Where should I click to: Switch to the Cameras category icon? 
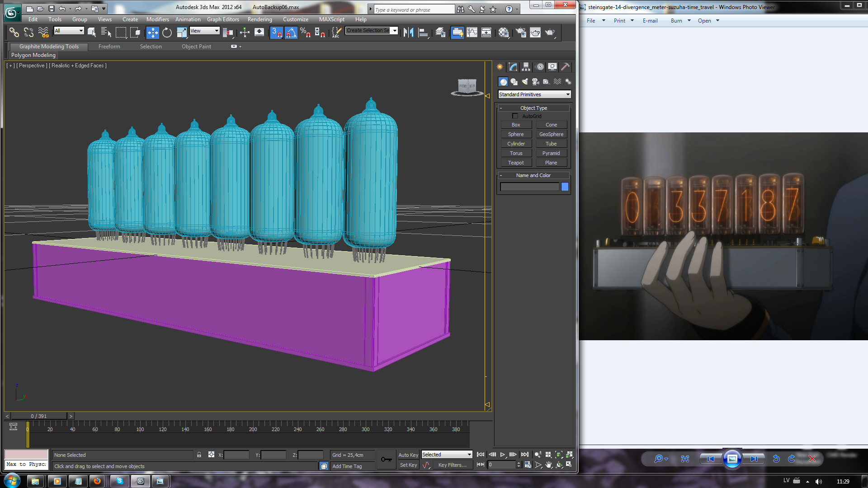click(x=536, y=82)
